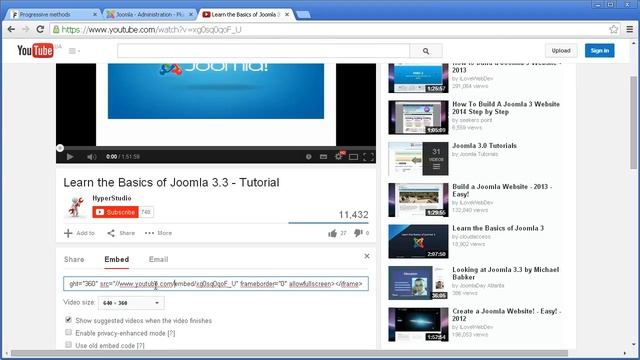This screenshot has height=360, width=640.
Task: Open thumbnail for Learn the Basics of Joomla 3
Action: (418, 242)
